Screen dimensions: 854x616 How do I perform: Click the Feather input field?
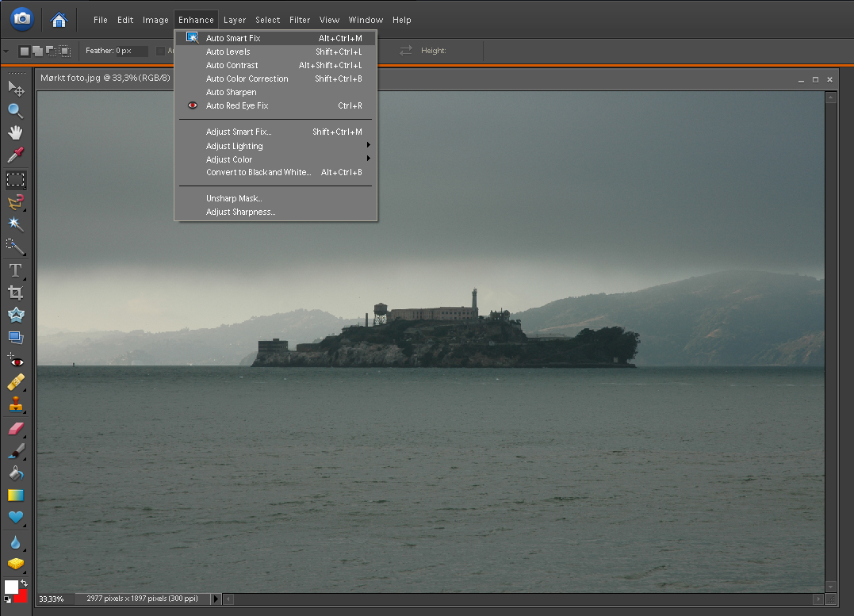[x=131, y=51]
